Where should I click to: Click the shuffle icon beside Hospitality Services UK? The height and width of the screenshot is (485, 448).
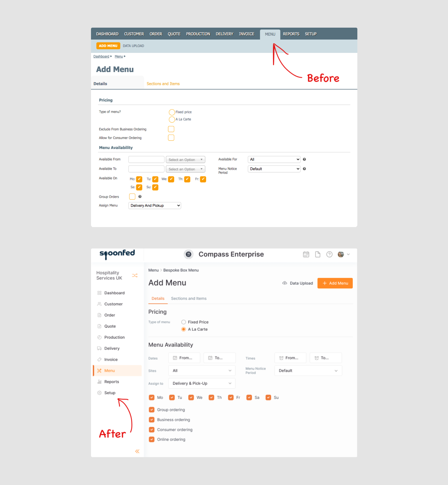tap(135, 275)
